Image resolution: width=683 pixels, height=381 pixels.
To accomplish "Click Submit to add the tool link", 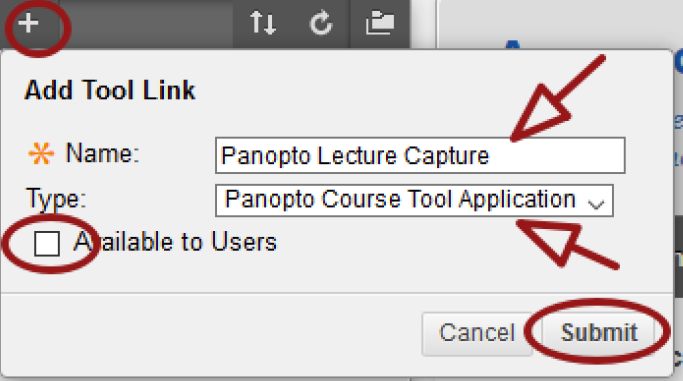I will click(598, 333).
